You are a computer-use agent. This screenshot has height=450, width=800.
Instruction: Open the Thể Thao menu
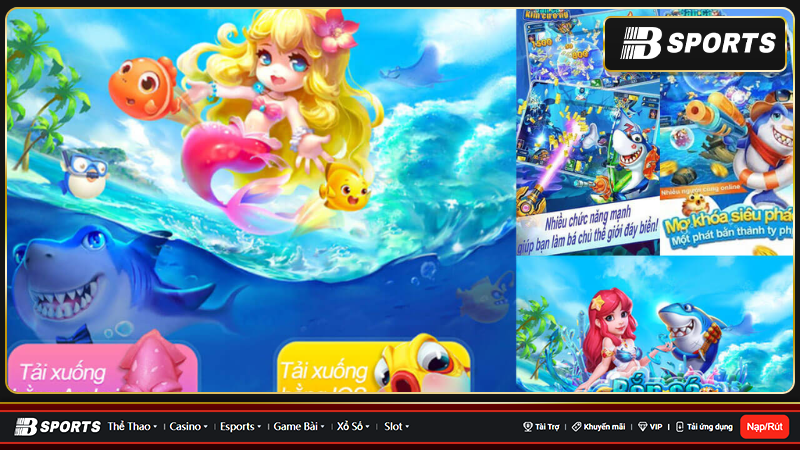(129, 427)
